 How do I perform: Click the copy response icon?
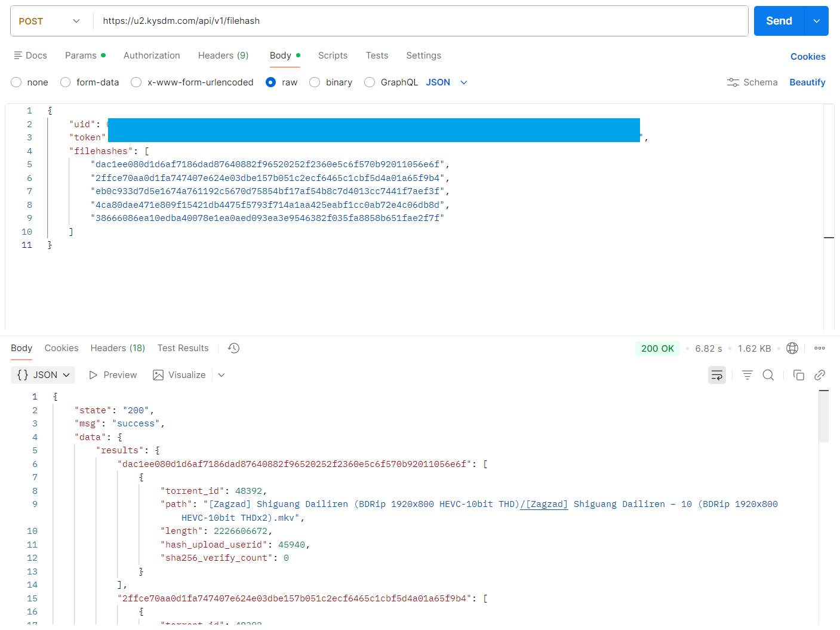pyautogui.click(x=798, y=375)
